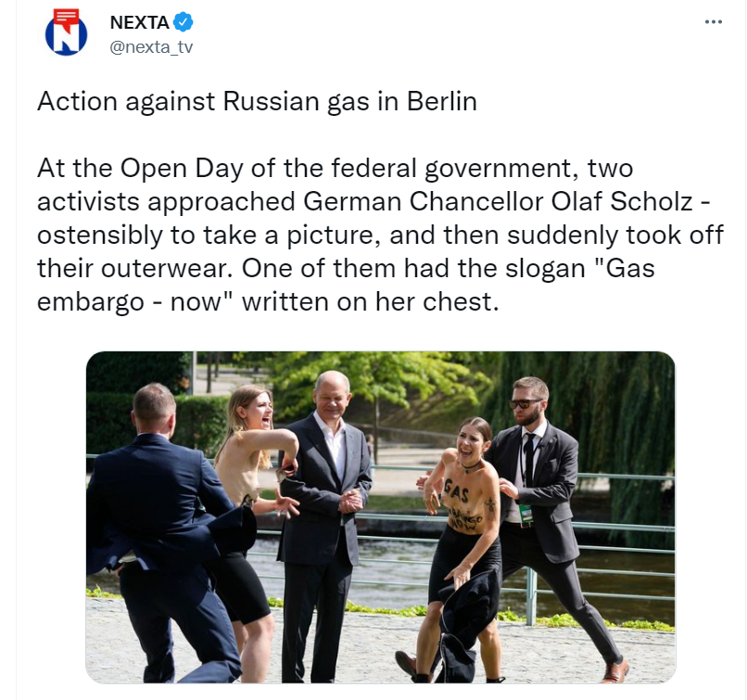Click the red speech-bubble part of NEXTA logo
Image resolution: width=747 pixels, height=700 pixels.
pyautogui.click(x=66, y=18)
